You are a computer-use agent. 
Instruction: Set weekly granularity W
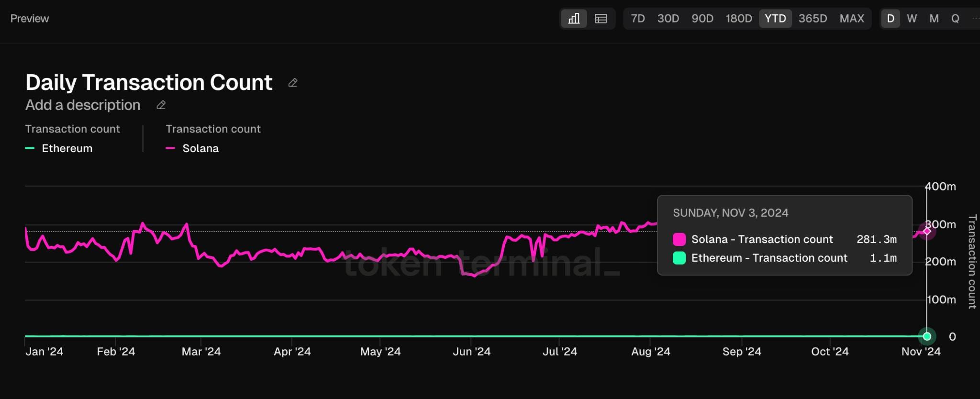(912, 19)
